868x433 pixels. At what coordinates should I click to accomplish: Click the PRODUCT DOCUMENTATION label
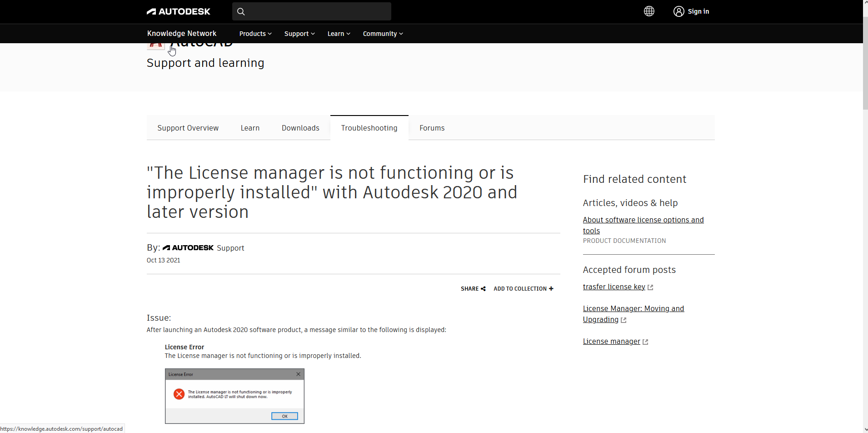(624, 241)
